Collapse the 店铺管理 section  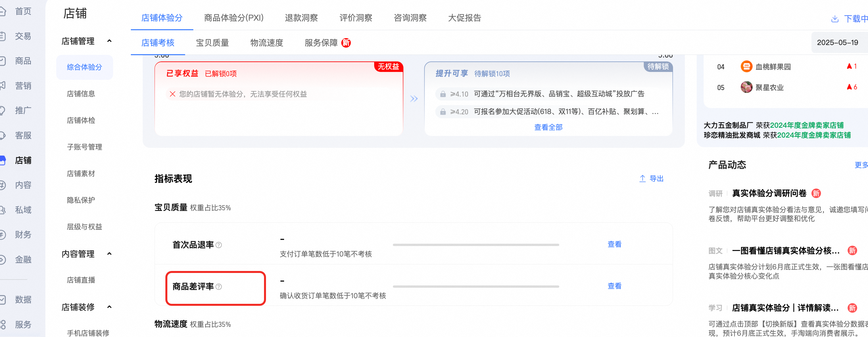(109, 41)
